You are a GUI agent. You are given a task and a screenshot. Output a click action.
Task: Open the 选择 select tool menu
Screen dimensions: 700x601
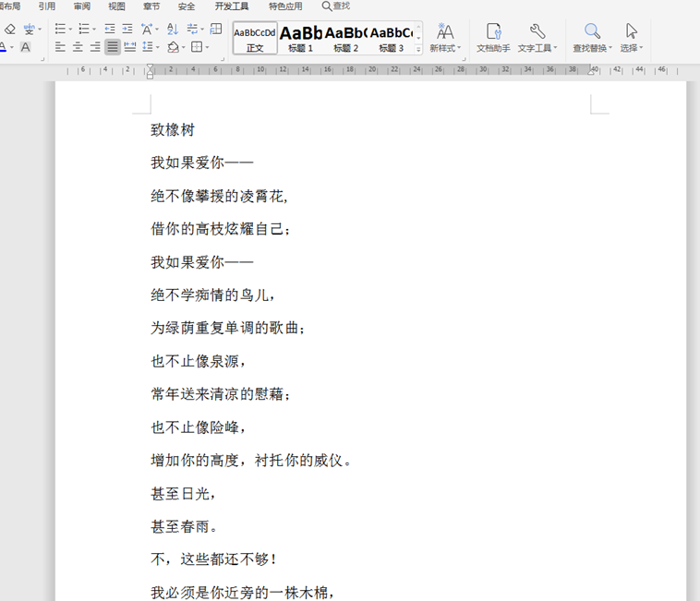(632, 38)
